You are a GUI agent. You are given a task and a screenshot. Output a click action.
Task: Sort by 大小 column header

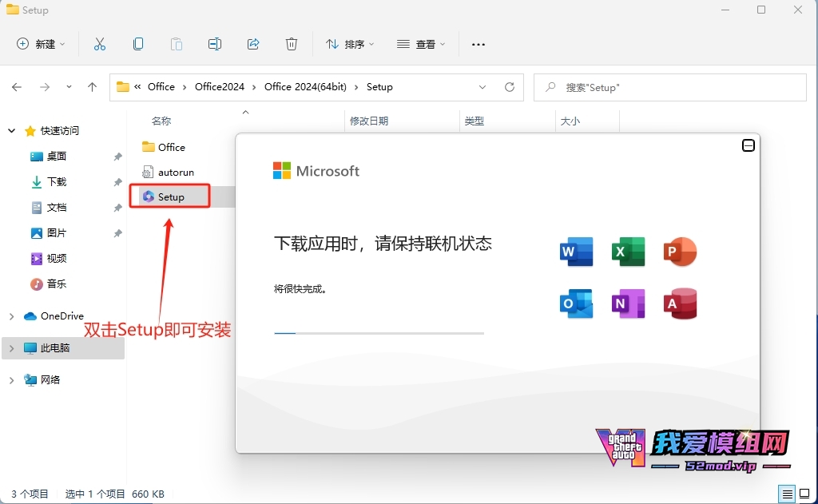click(570, 121)
